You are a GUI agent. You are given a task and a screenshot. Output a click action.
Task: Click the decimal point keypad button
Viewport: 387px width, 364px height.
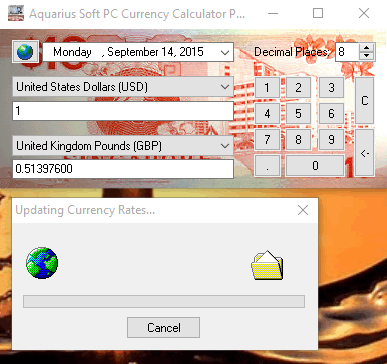point(267,166)
